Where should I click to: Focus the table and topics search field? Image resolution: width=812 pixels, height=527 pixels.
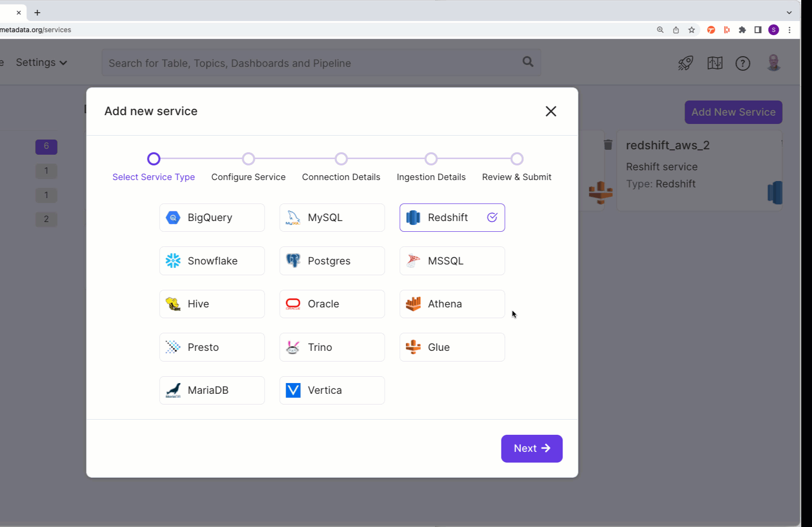[x=312, y=63]
